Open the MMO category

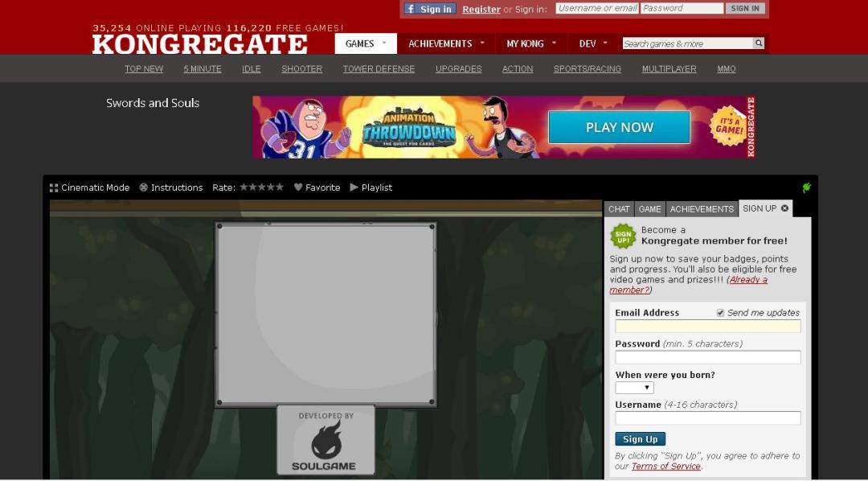point(727,68)
